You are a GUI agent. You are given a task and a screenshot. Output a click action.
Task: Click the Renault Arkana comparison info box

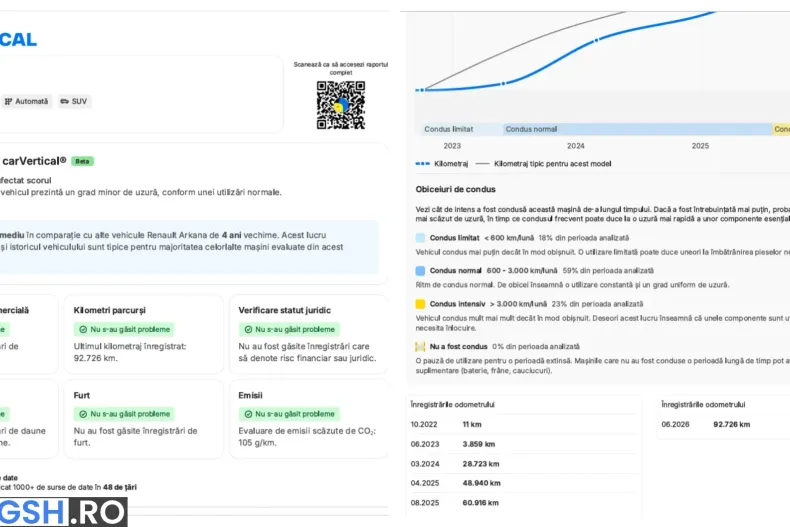coord(189,247)
